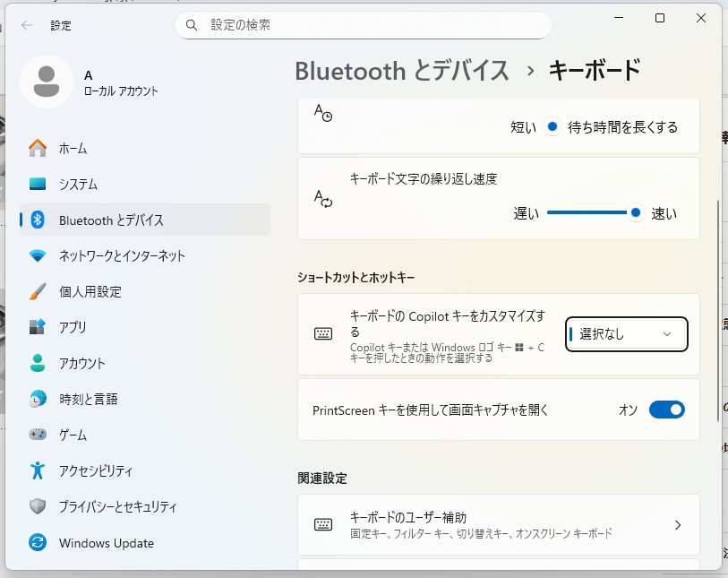Click the Bluetooth とデバイス sidebar icon
728x578 pixels.
click(x=37, y=220)
